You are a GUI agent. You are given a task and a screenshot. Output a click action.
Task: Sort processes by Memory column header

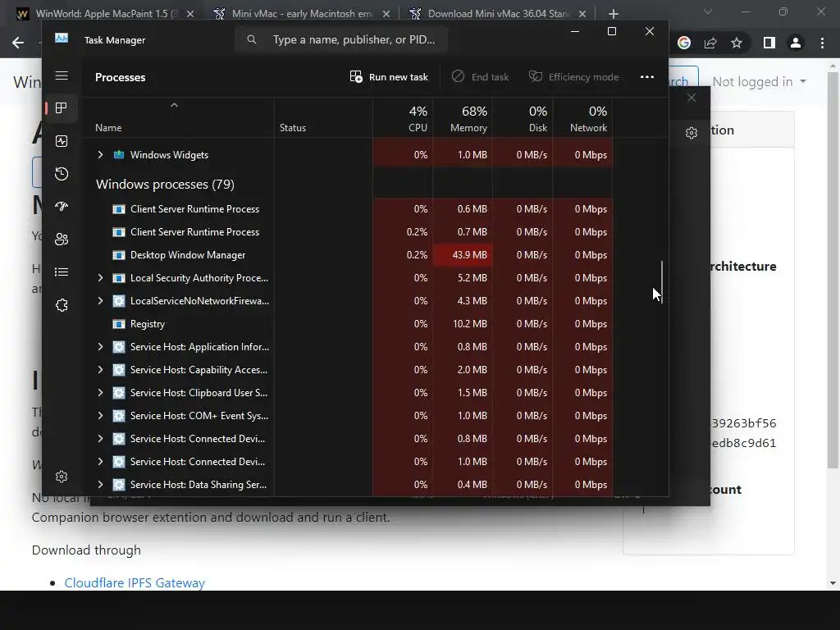[x=463, y=118]
